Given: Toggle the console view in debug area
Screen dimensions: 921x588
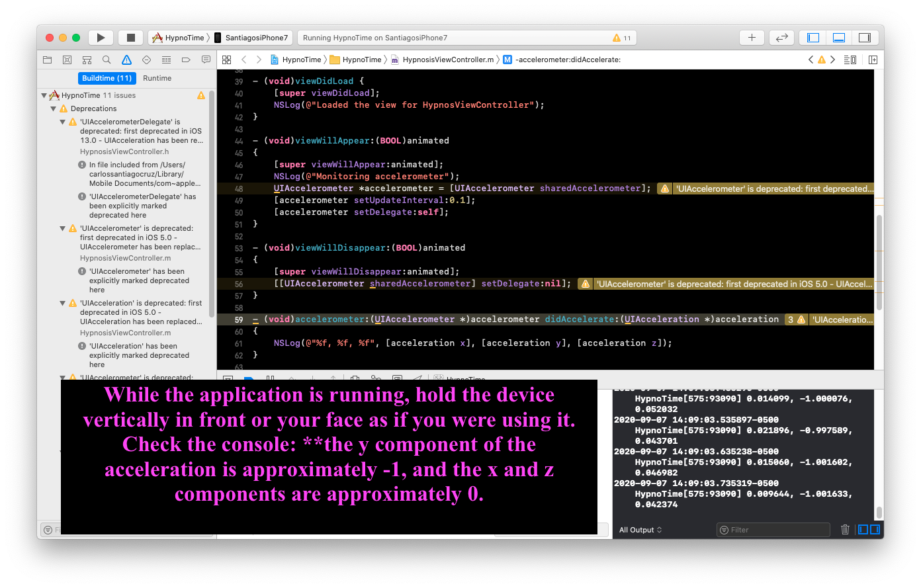Looking at the screenshot, I should point(875,529).
